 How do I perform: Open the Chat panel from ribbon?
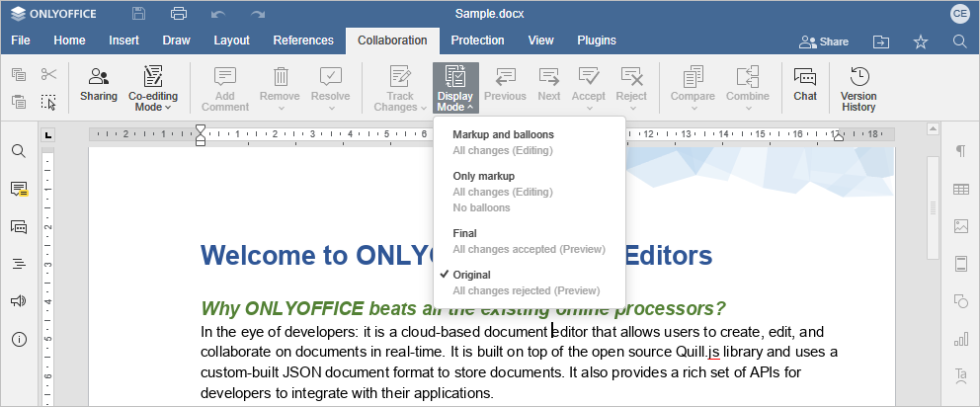tap(805, 84)
